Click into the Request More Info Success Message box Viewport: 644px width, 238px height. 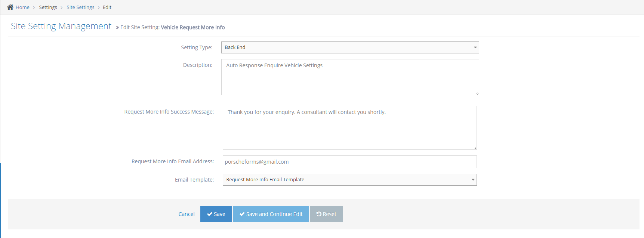pyautogui.click(x=349, y=128)
